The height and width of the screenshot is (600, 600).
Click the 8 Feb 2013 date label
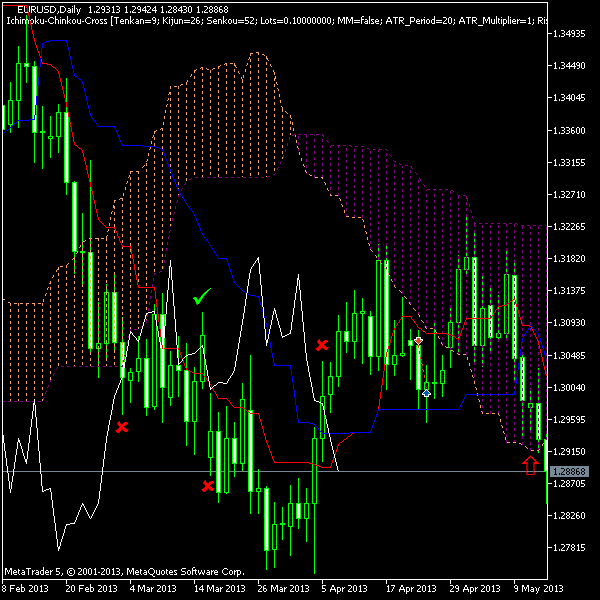coord(26,588)
